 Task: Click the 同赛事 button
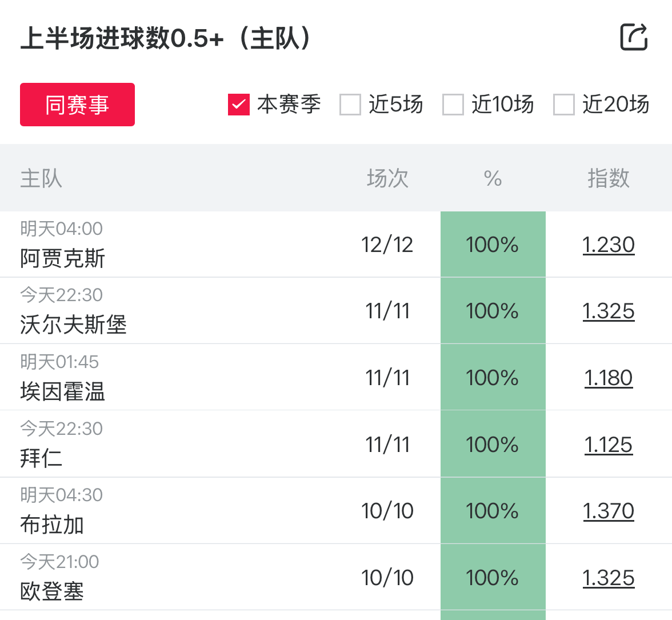(77, 105)
